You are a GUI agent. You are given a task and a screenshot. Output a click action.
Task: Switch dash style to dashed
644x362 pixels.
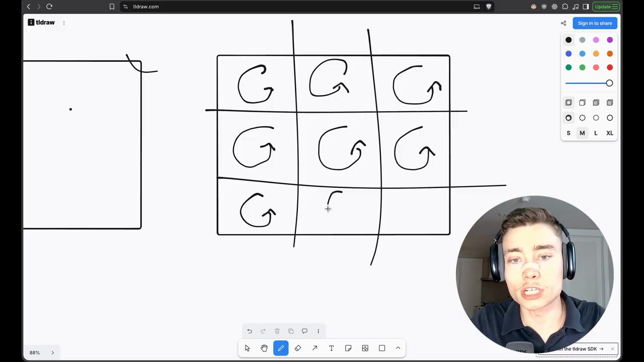coord(582,118)
